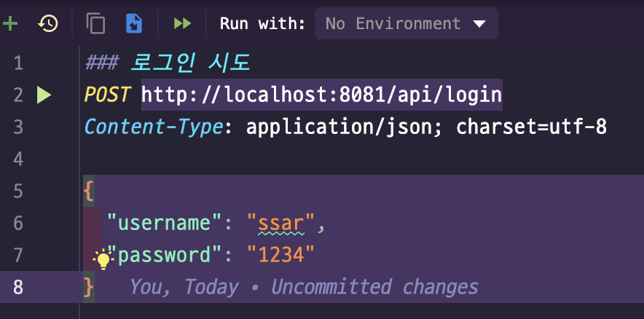Click the Uncommitted changes blame annotation
Screen dimensions: 644x319
(304, 287)
